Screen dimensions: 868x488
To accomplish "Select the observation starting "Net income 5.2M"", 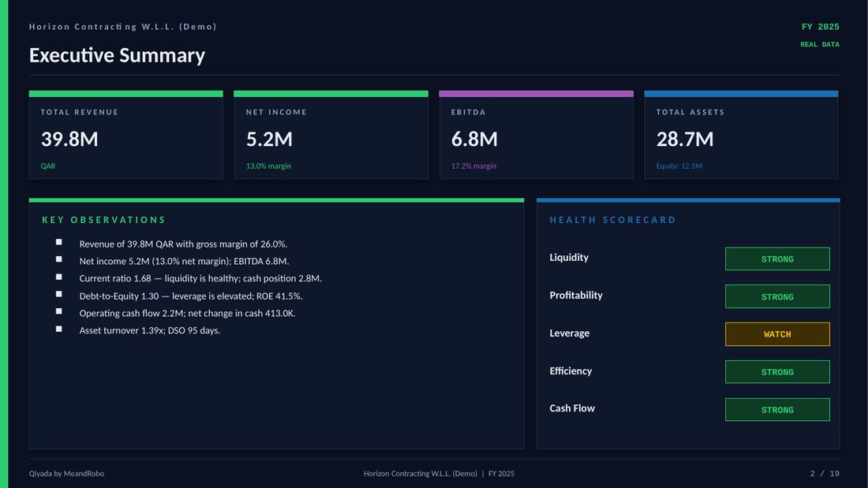I will click(184, 261).
